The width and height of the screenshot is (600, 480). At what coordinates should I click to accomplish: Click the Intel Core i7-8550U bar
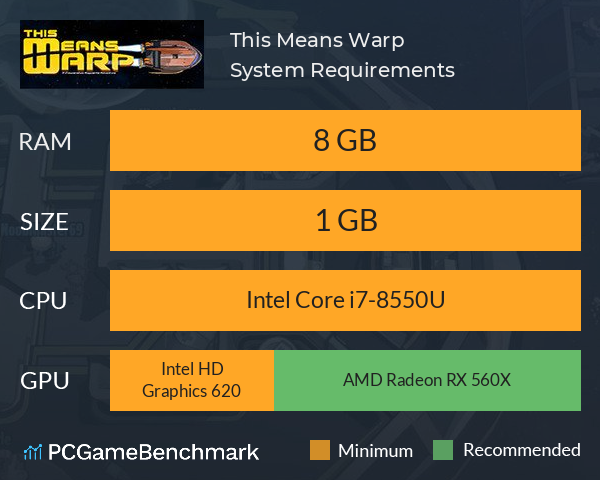pyautogui.click(x=345, y=300)
